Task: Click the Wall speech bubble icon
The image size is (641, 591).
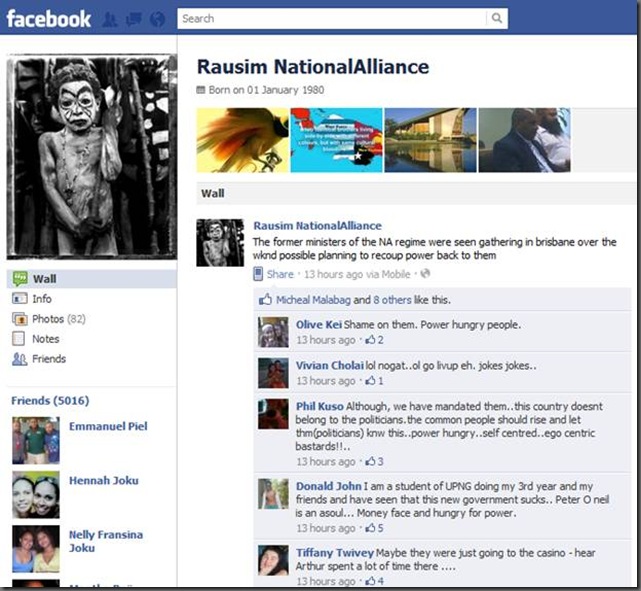Action: point(20,279)
